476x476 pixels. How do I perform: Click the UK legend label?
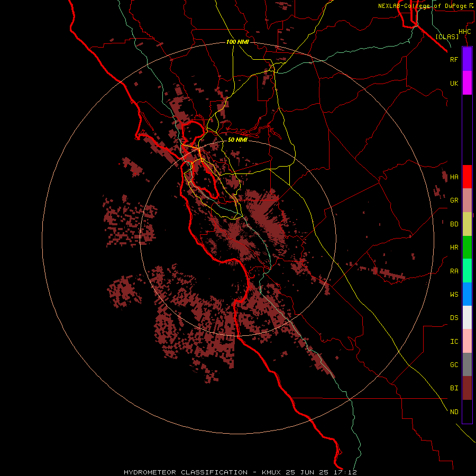pos(454,83)
